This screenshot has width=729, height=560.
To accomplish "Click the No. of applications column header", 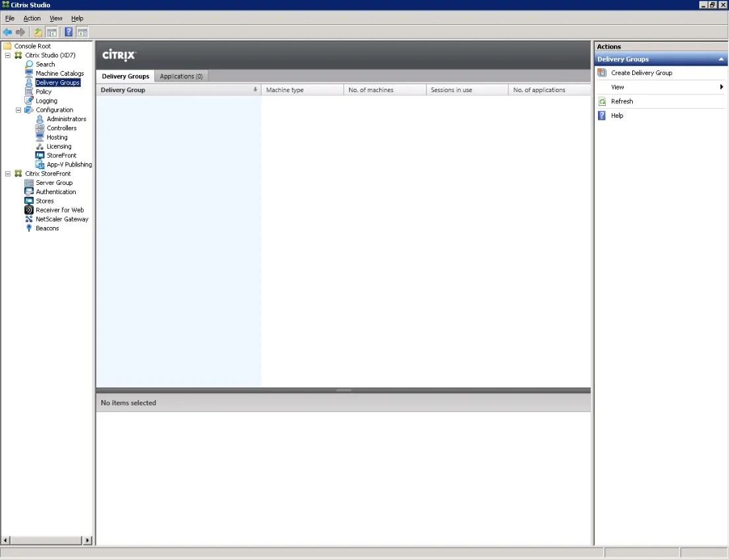I will 549,89.
